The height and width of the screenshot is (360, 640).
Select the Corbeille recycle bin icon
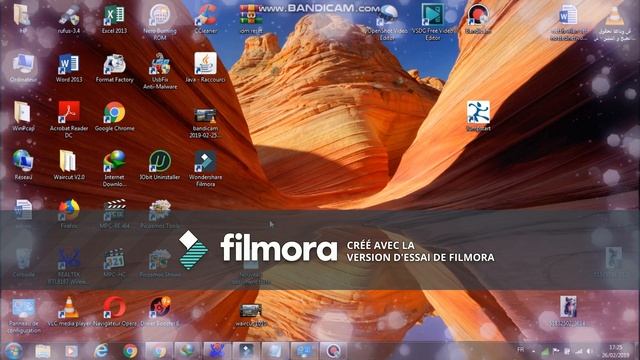23,262
